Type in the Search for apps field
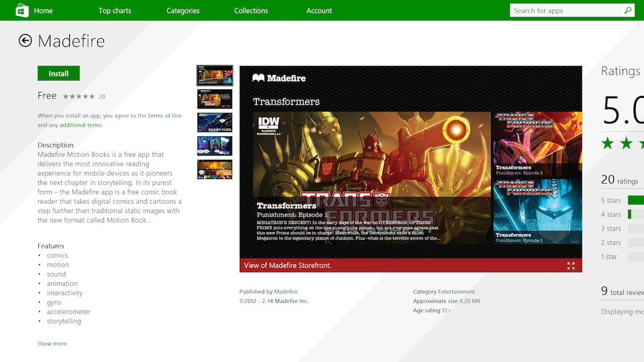This screenshot has width=644, height=362. (x=566, y=11)
